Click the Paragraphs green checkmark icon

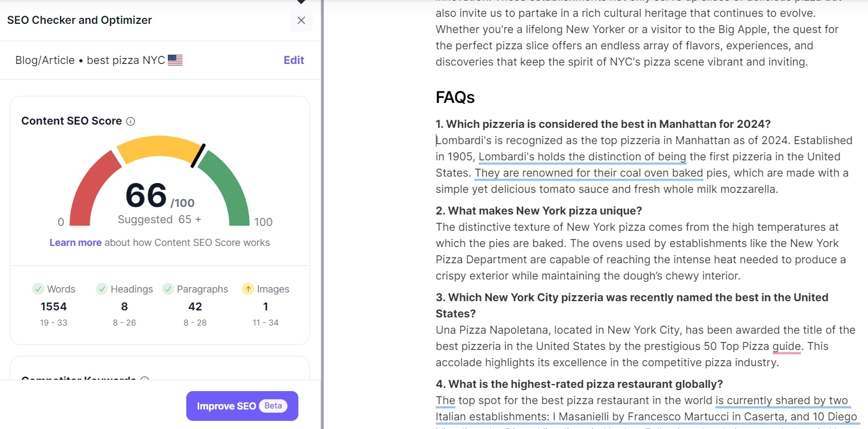(x=168, y=289)
